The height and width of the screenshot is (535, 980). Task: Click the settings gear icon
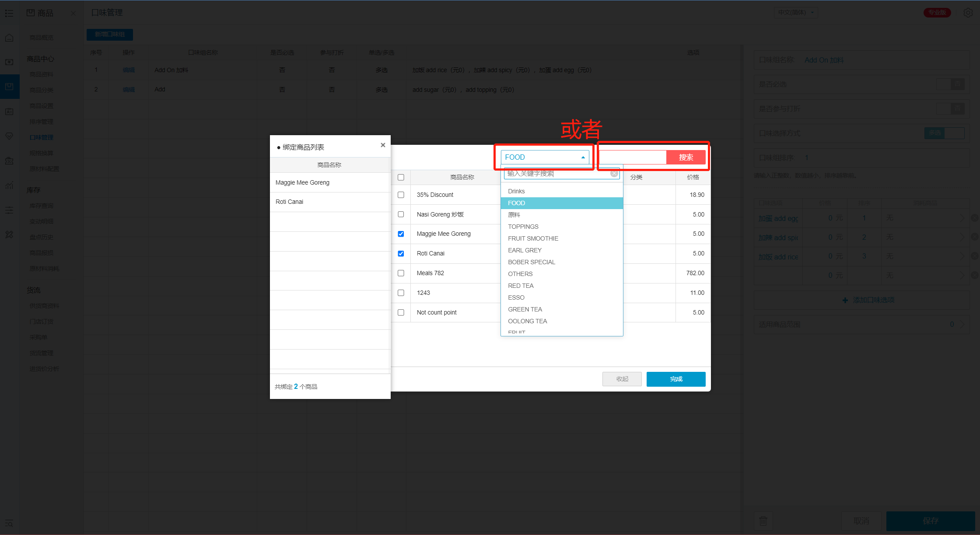click(968, 13)
